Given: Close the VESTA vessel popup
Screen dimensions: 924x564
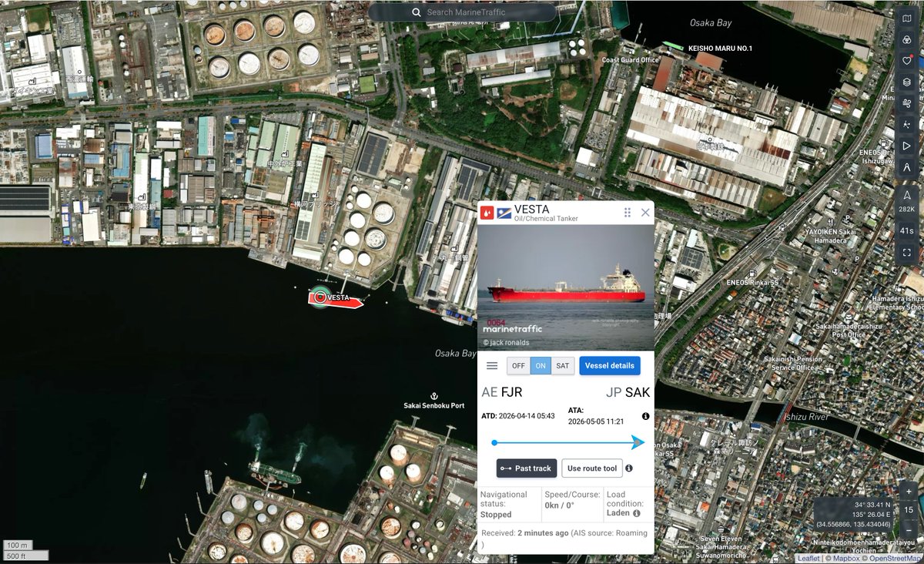Looking at the screenshot, I should coord(645,213).
